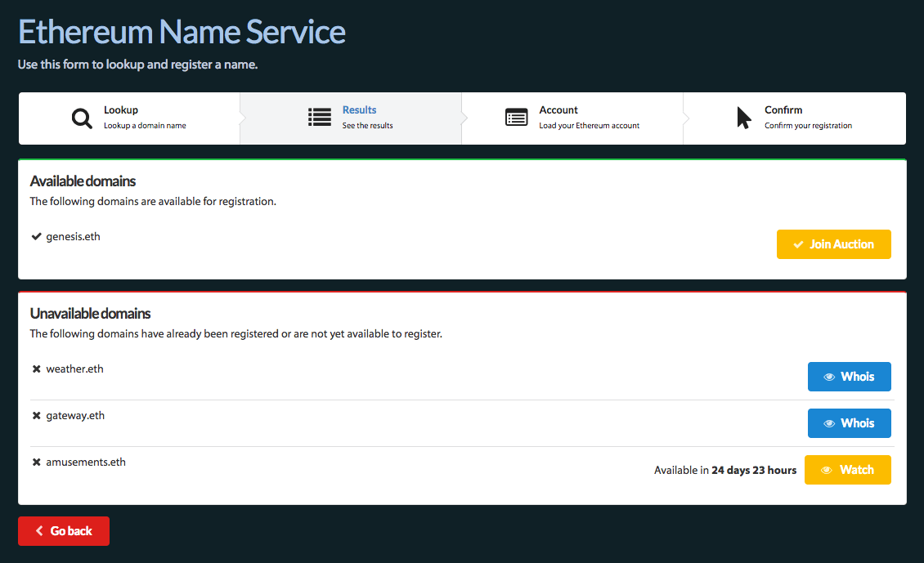View Whois for weather.eth

tap(849, 377)
